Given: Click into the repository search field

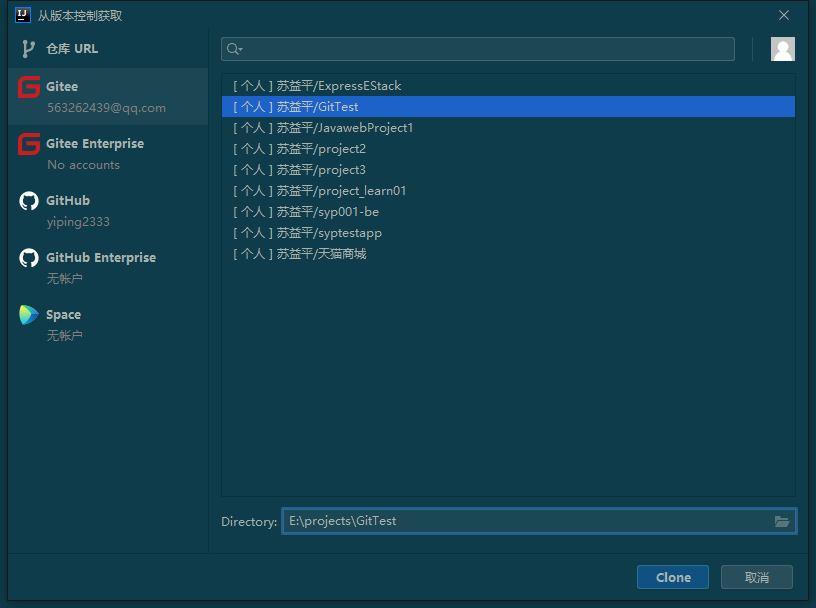Looking at the screenshot, I should pyautogui.click(x=478, y=49).
